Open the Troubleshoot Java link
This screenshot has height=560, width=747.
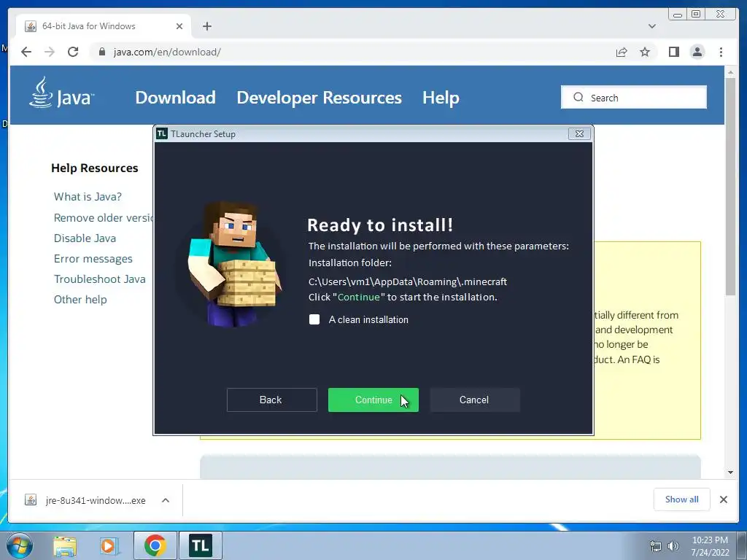click(99, 279)
